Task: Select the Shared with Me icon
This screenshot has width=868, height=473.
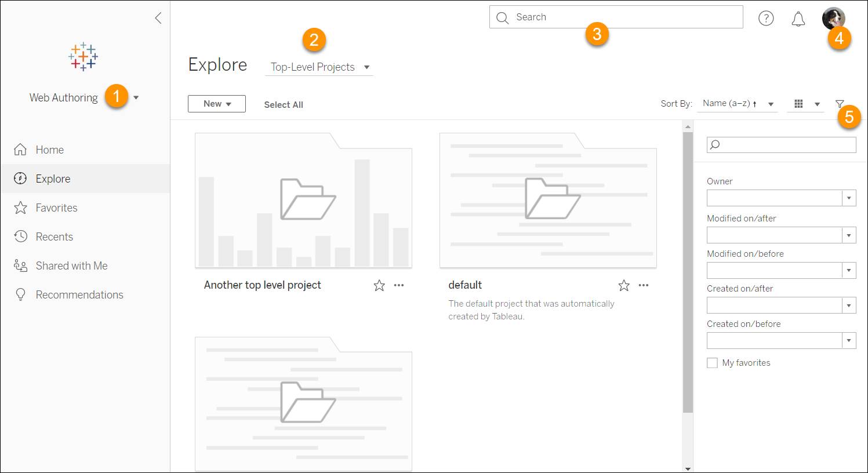Action: (x=21, y=265)
